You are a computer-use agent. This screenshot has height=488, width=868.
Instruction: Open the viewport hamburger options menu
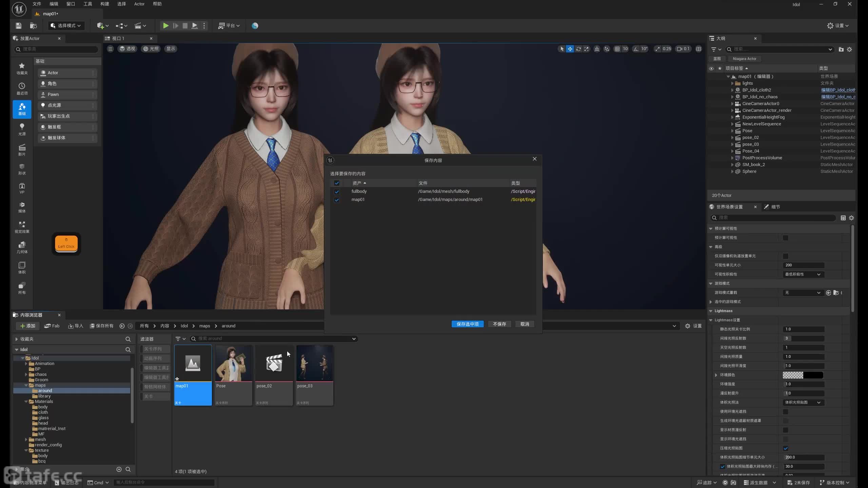(110, 49)
